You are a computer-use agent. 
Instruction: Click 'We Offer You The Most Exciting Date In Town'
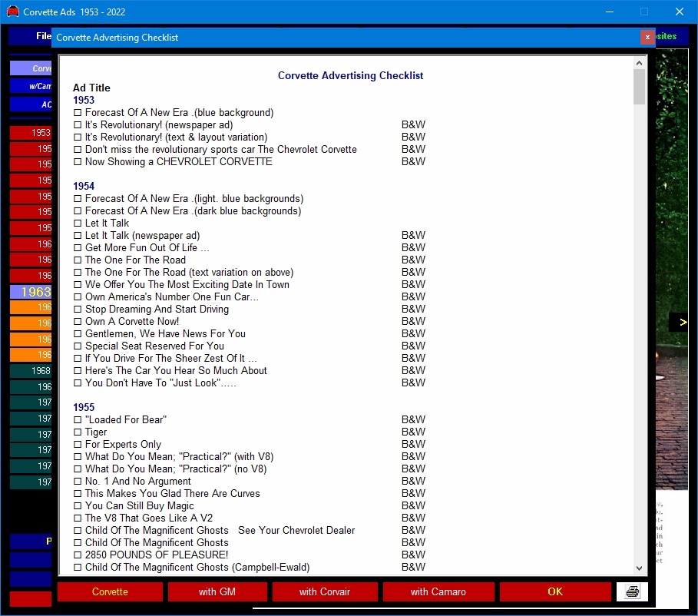pos(187,285)
